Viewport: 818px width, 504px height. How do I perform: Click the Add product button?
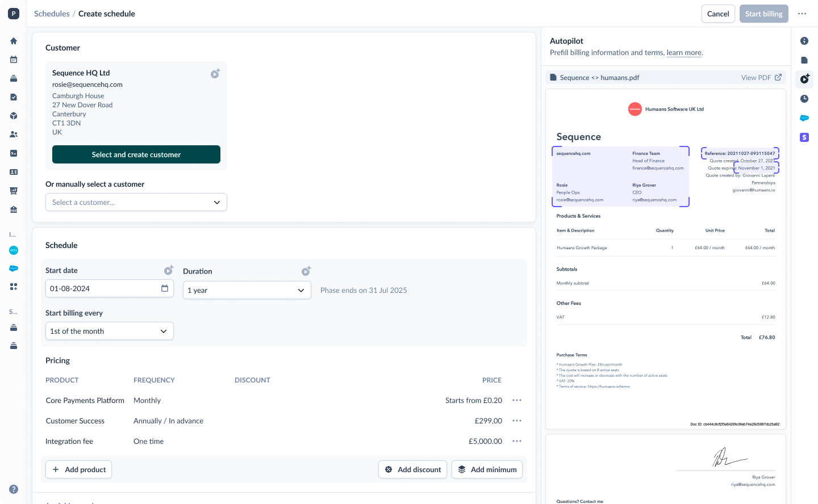(x=79, y=469)
